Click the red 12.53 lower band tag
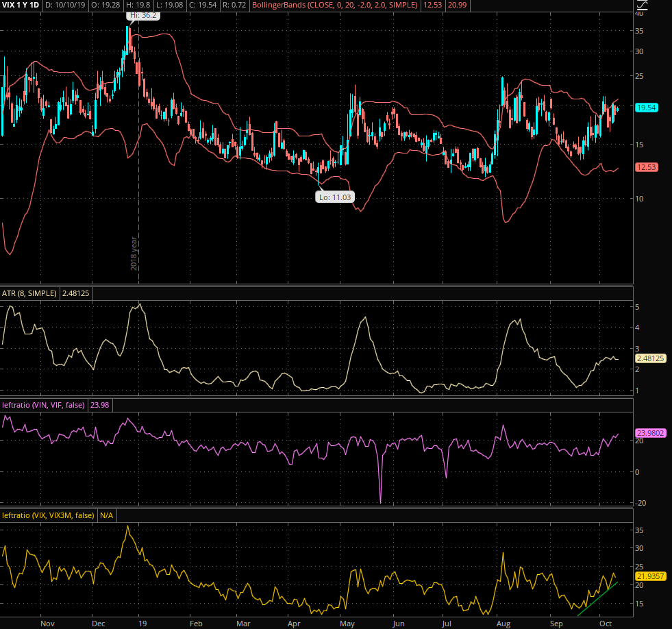 [646, 167]
